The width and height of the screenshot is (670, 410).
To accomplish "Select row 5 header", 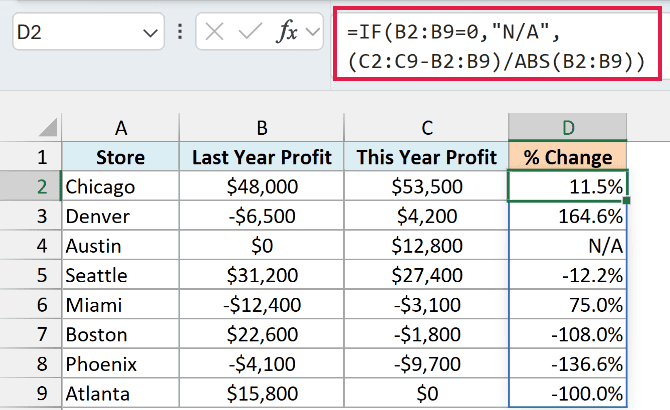I will coord(31,275).
